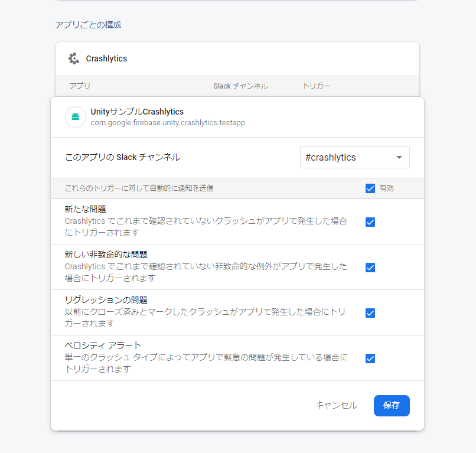Toggle the 新しい非致命的な問題 checkbox
476x453 pixels.
pyautogui.click(x=370, y=268)
